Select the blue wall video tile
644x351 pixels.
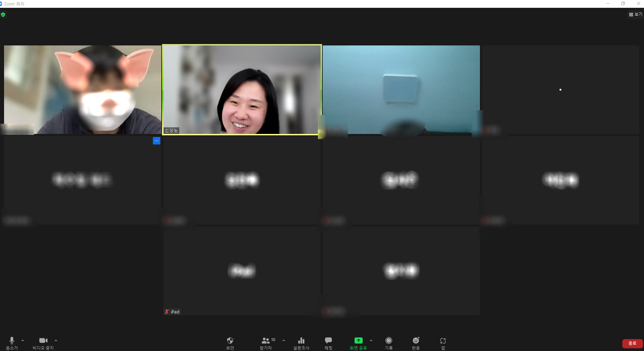pyautogui.click(x=401, y=90)
